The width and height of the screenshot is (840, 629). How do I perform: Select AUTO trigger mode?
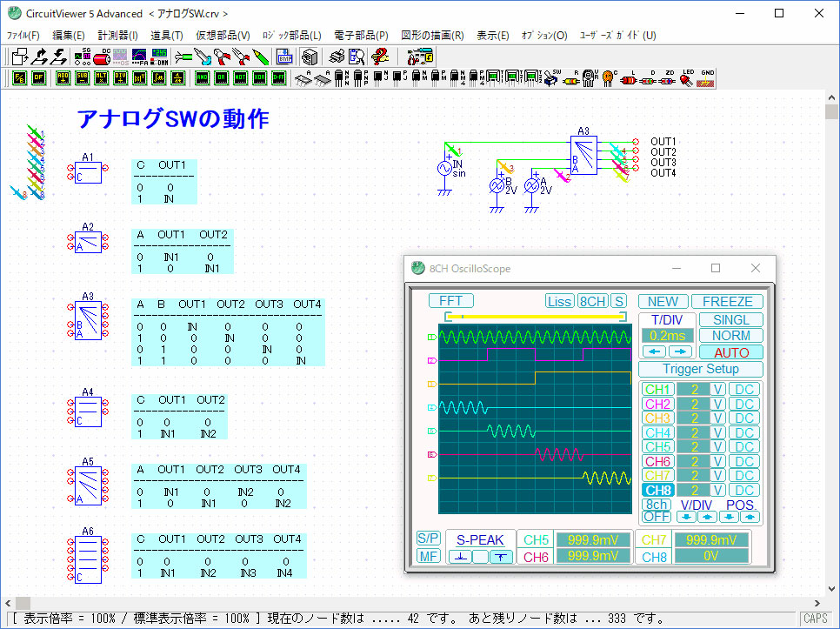pos(730,352)
